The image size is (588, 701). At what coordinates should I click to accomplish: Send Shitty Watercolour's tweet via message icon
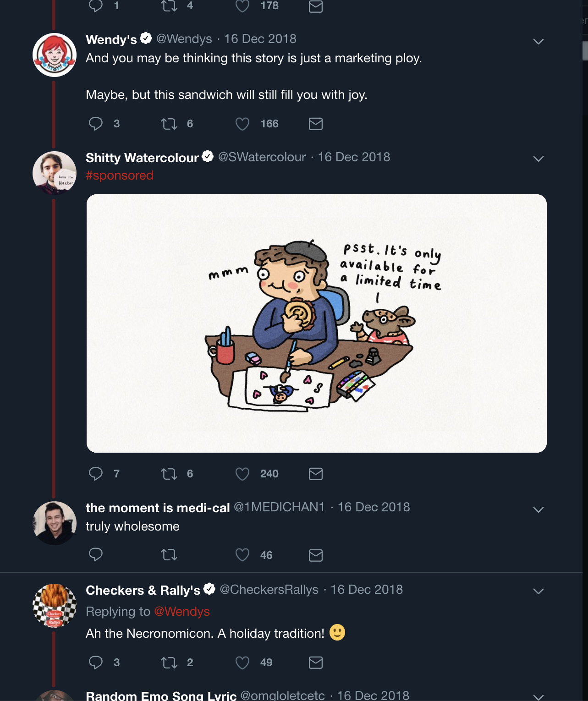[x=316, y=474]
